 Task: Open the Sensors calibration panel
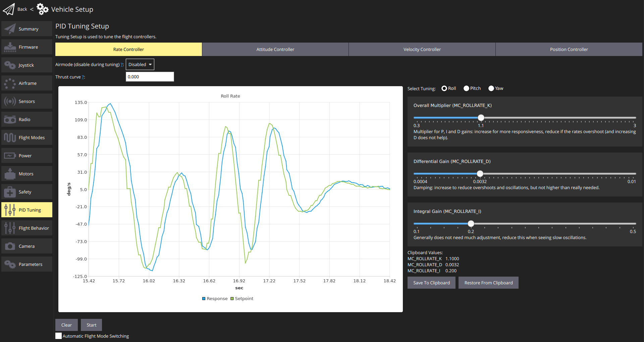(27, 101)
